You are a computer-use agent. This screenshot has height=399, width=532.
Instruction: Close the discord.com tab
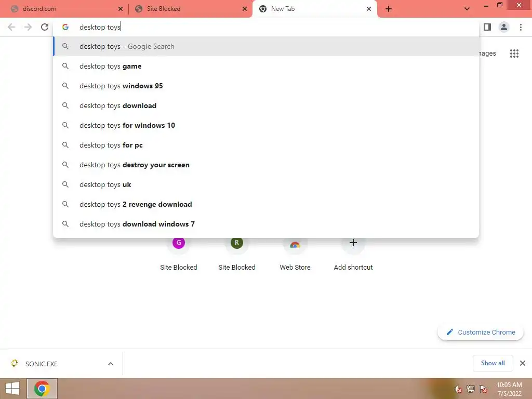click(121, 9)
